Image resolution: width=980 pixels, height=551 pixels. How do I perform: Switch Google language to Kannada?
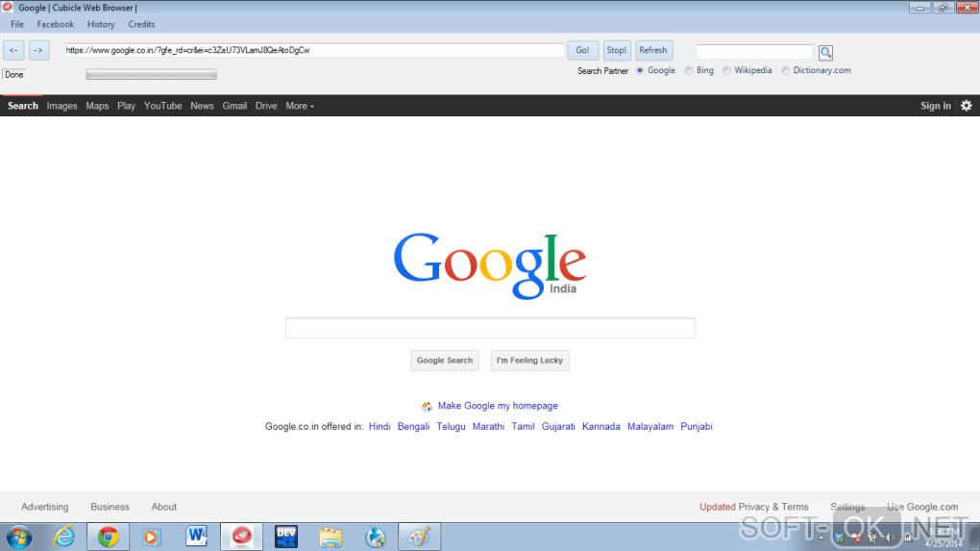[600, 427]
